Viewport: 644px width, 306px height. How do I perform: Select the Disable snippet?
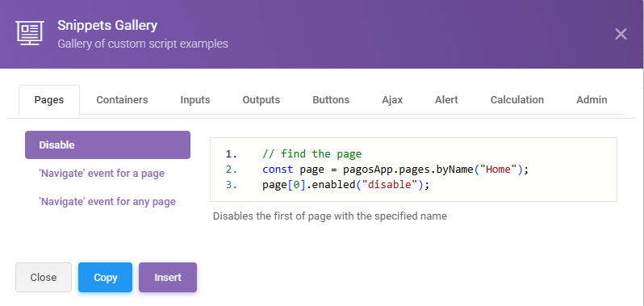pyautogui.click(x=107, y=145)
